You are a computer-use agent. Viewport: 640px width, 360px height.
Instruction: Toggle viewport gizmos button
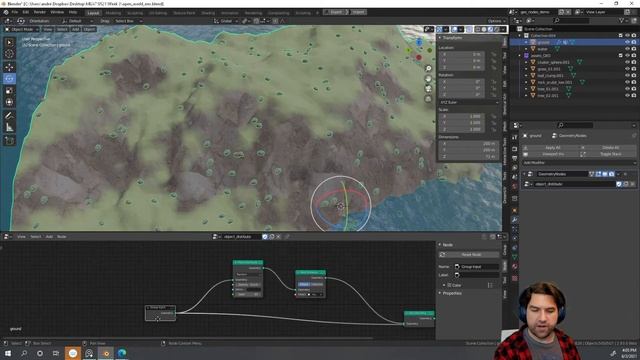[439, 29]
